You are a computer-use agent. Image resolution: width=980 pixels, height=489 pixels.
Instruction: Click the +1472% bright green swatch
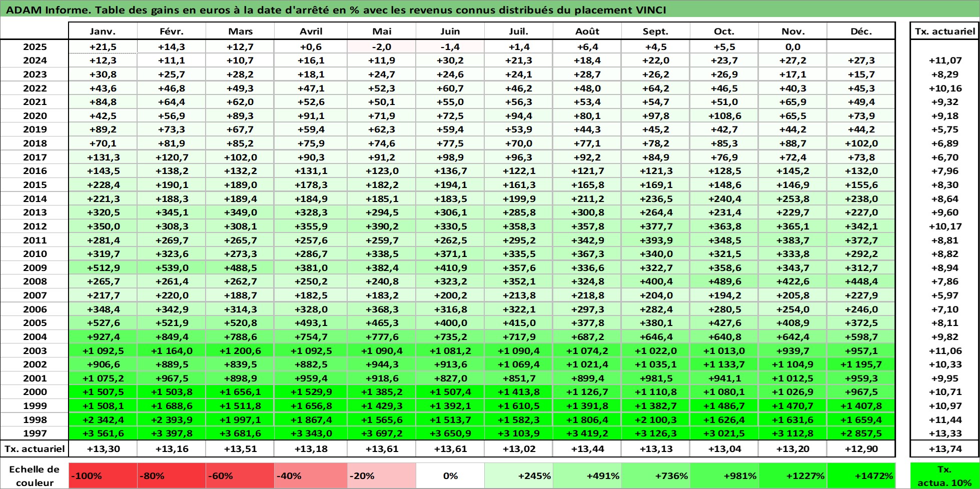[861, 475]
